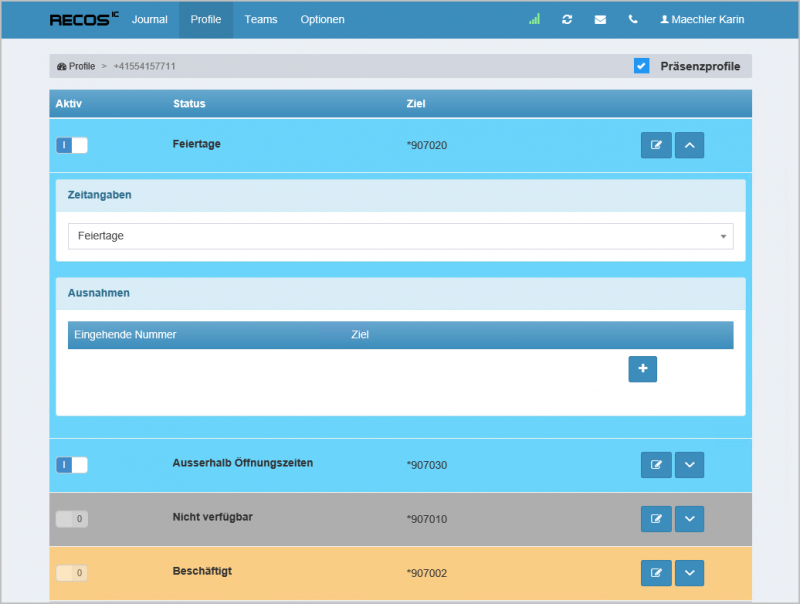Click the Aktiv column header
Image resolution: width=800 pixels, height=604 pixels.
pyautogui.click(x=68, y=104)
